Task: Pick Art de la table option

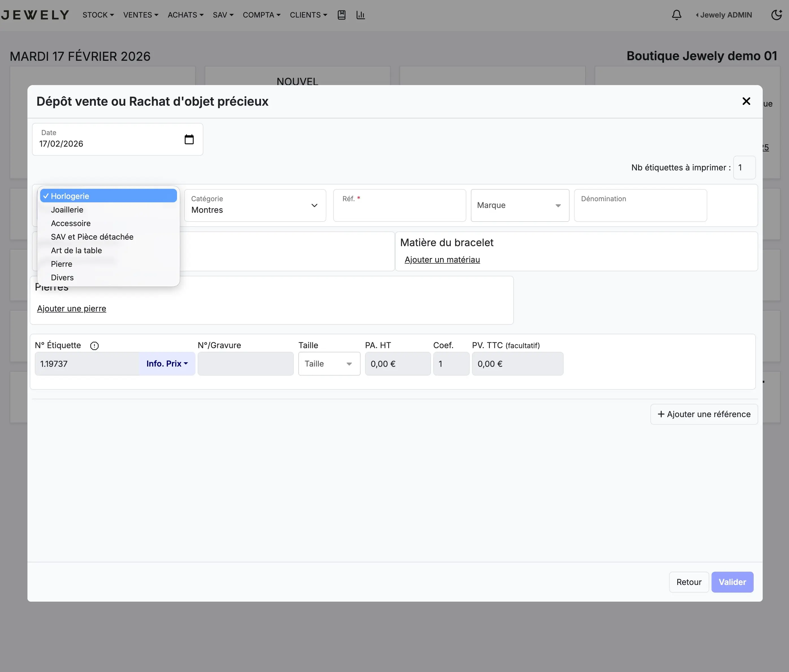Action: click(109, 250)
